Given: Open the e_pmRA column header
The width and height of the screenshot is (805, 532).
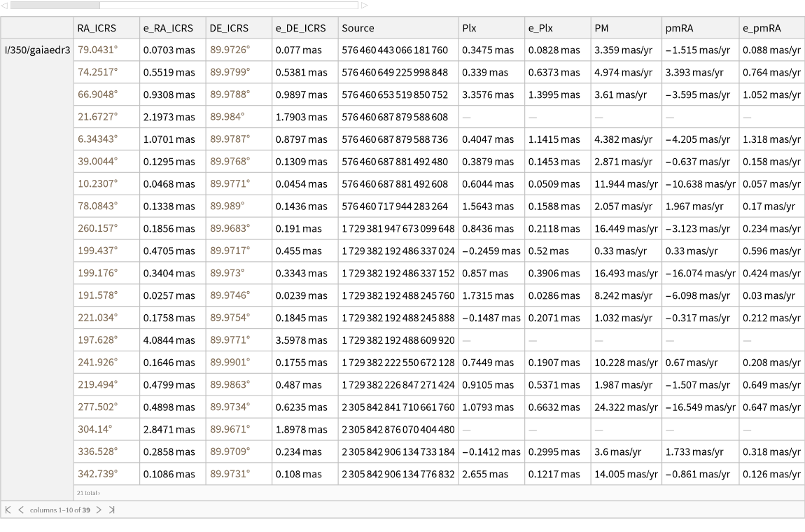Looking at the screenshot, I should (762, 28).
